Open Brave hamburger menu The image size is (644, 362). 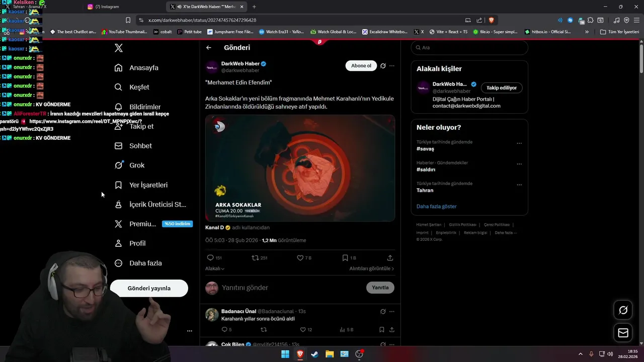click(635, 20)
